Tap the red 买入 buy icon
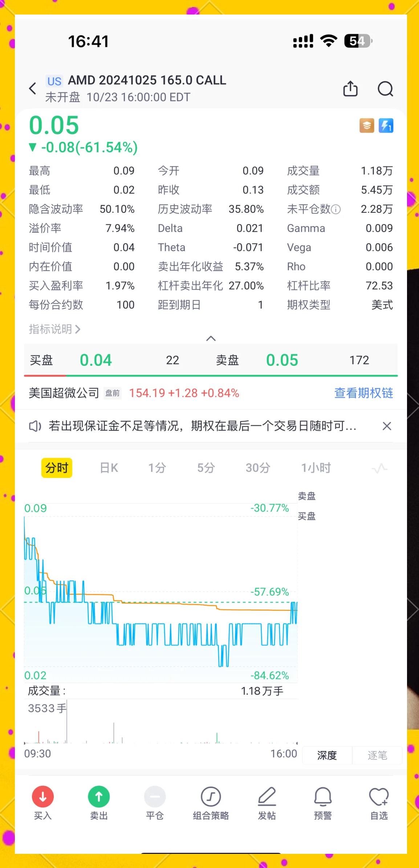Screen dimensions: 419x868 pyautogui.click(x=43, y=797)
